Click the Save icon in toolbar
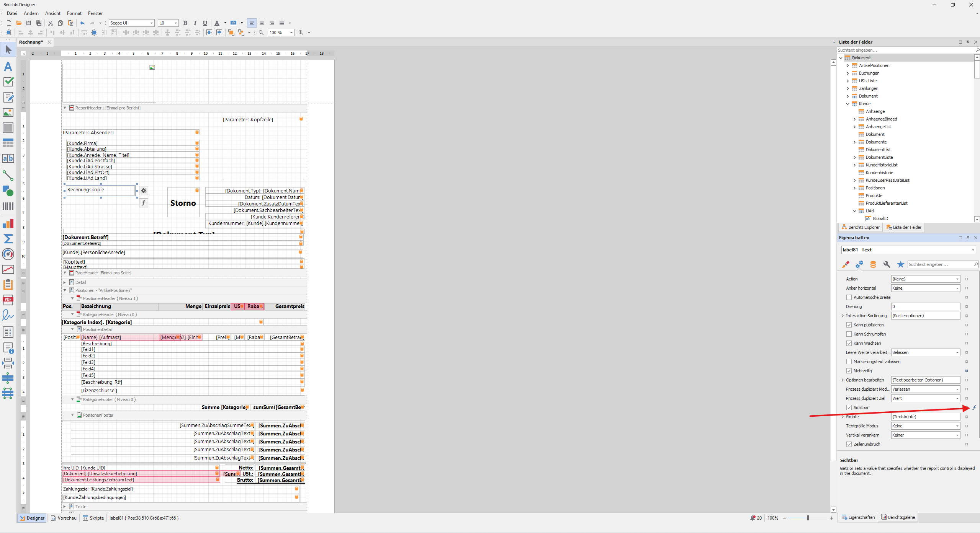This screenshot has height=533, width=980. 28,23
